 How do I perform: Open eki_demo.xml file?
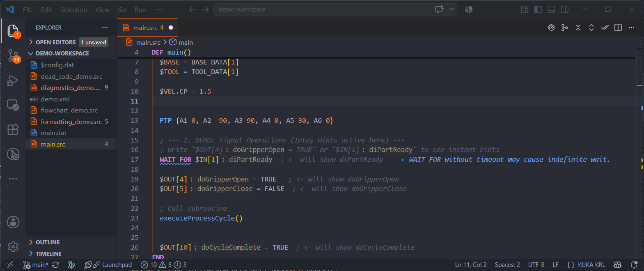pos(50,99)
